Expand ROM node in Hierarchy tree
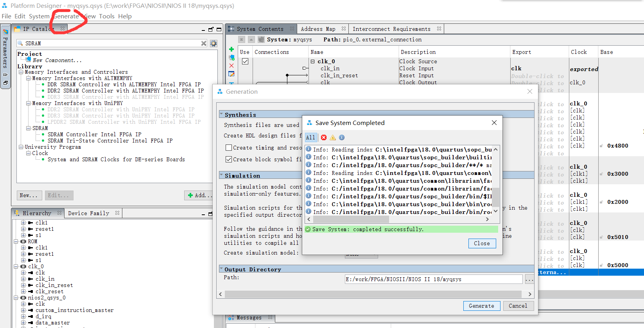Screen dimensions: 644x328 16,241
